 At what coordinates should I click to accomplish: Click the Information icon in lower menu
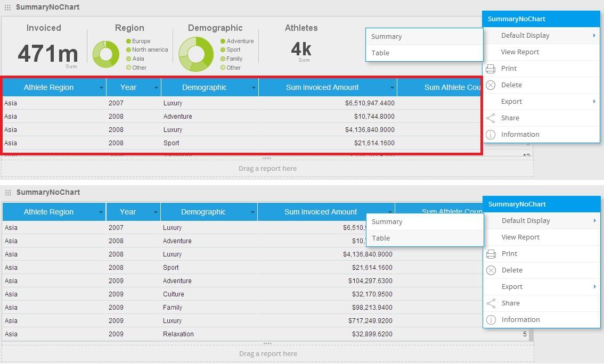[x=491, y=320]
